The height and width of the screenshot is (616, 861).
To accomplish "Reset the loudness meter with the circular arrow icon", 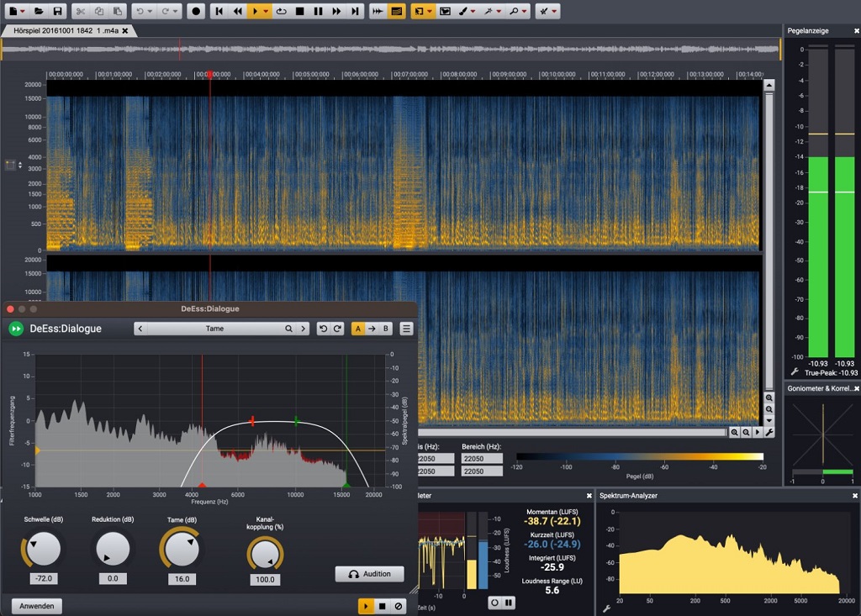I will tap(494, 603).
